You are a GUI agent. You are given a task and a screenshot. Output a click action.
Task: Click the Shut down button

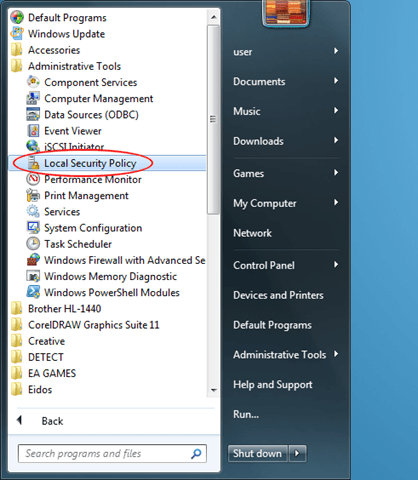[x=258, y=453]
